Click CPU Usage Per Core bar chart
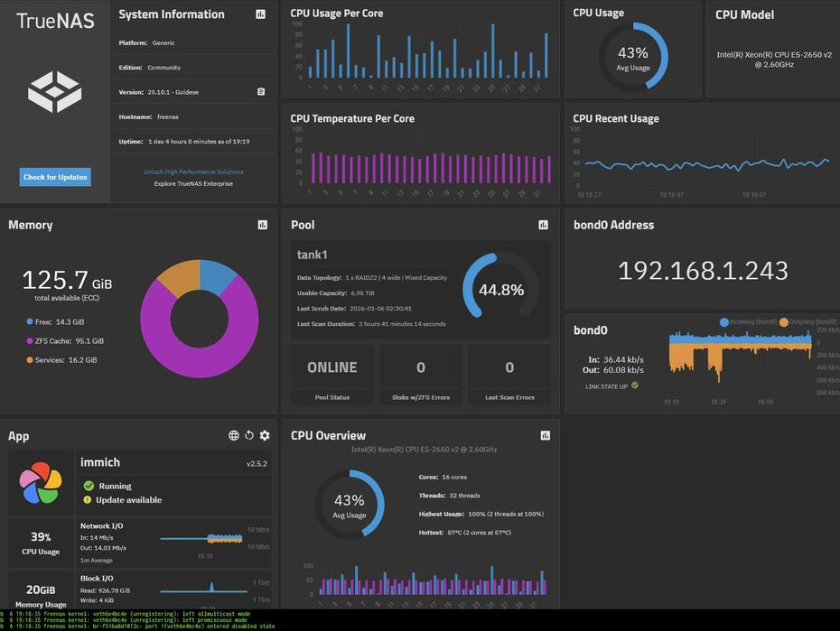 coord(427,51)
